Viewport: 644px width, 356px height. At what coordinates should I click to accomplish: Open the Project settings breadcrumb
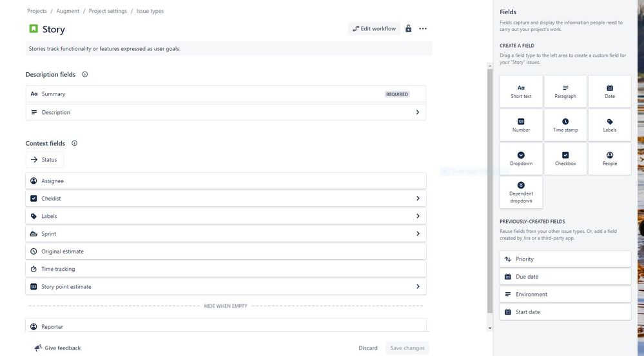[108, 11]
